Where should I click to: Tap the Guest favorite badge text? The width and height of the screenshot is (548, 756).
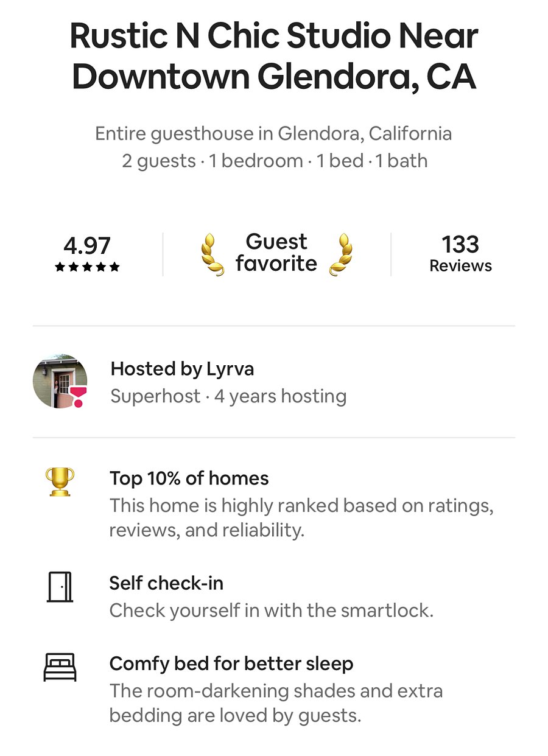point(276,253)
